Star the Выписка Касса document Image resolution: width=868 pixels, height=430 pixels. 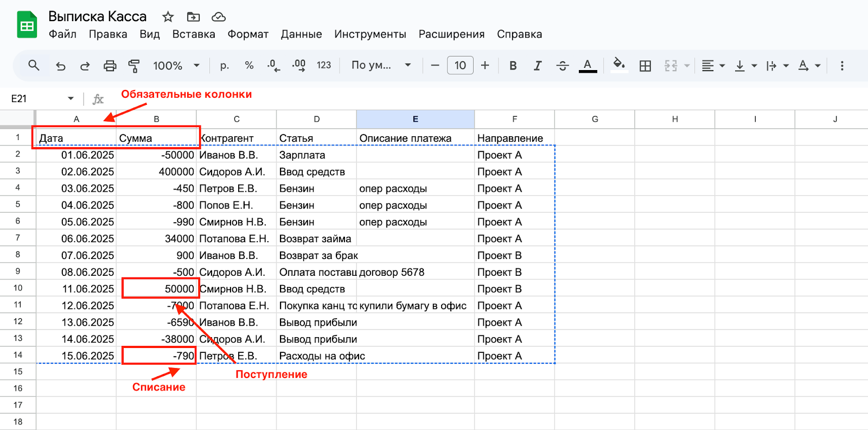[x=168, y=17]
